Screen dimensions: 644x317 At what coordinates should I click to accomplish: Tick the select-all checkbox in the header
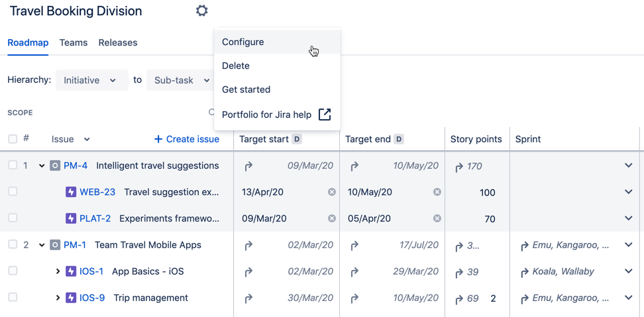tap(13, 139)
